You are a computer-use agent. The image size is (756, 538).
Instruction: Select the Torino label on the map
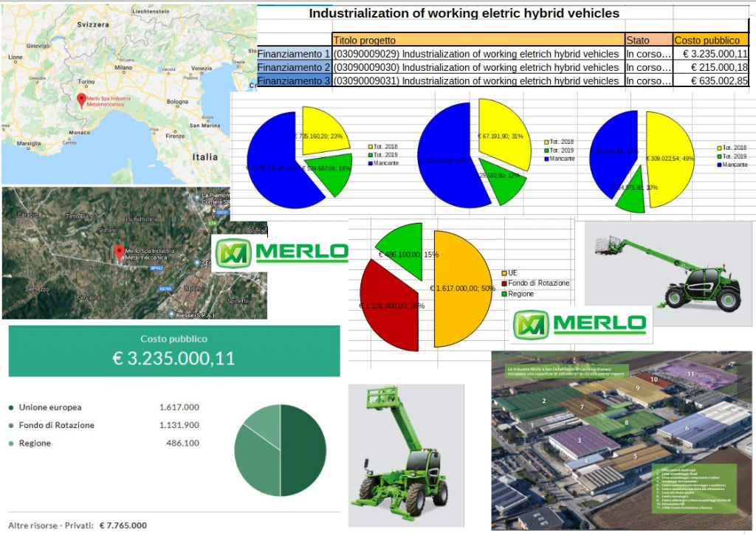pyautogui.click(x=86, y=81)
